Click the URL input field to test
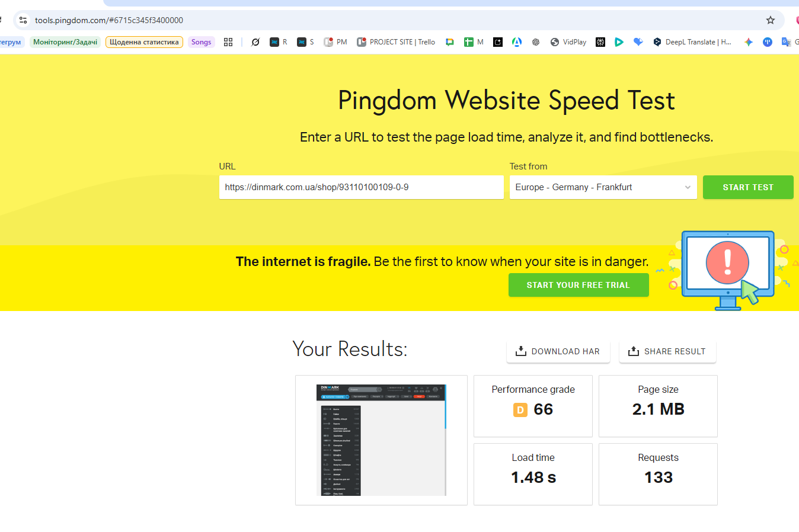Image resolution: width=799 pixels, height=532 pixels. pos(362,187)
